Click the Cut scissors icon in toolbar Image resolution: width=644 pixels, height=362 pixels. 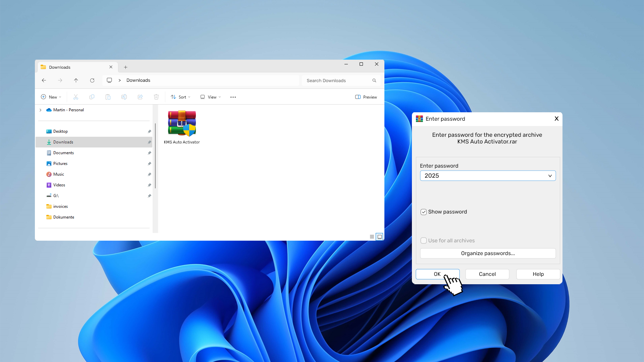(76, 97)
